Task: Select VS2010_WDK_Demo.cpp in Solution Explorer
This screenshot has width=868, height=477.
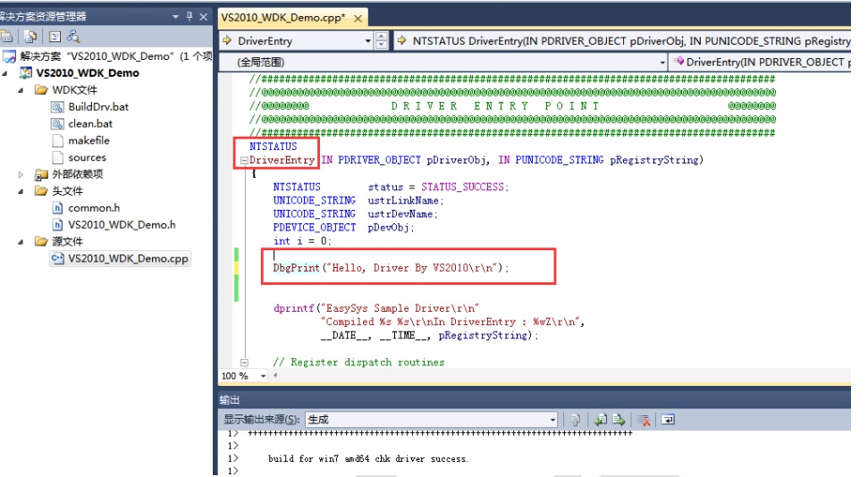Action: (x=128, y=258)
